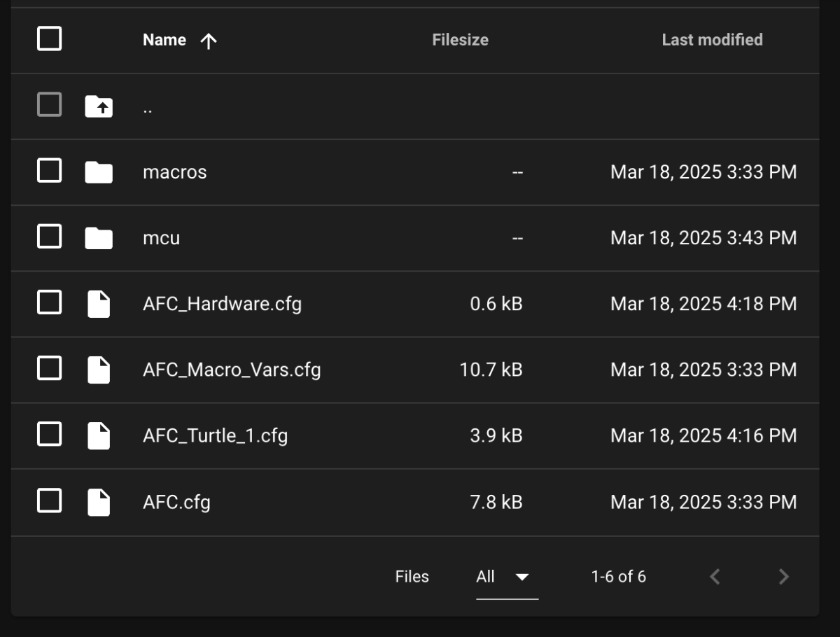Click the AFC.cfg file icon

coord(99,502)
